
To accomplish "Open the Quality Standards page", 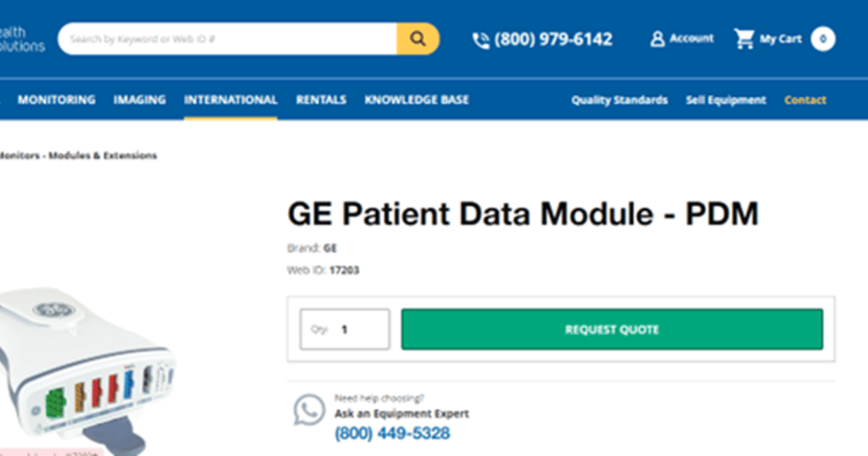I will pos(618,100).
